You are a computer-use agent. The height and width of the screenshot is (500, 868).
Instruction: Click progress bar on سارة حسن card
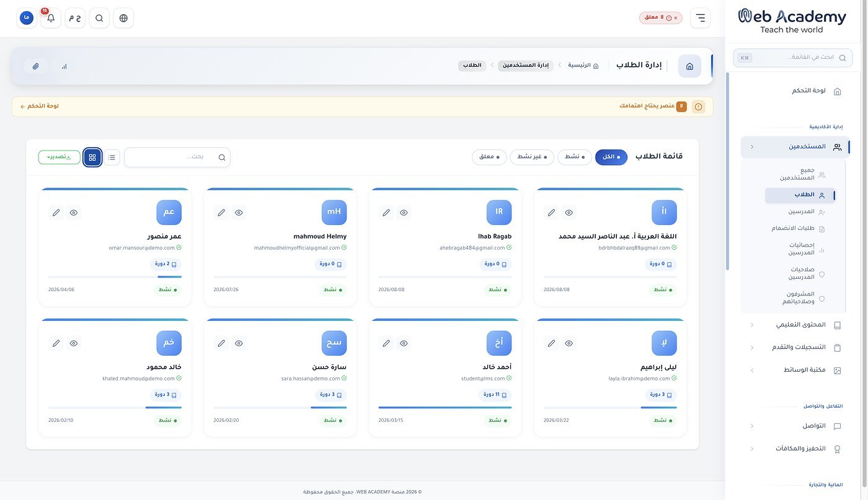click(280, 407)
